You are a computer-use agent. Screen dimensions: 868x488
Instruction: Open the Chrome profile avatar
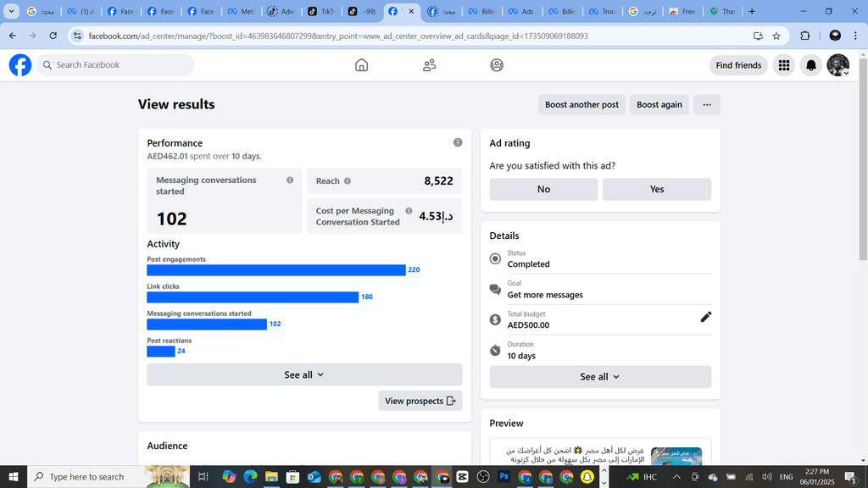(x=835, y=36)
